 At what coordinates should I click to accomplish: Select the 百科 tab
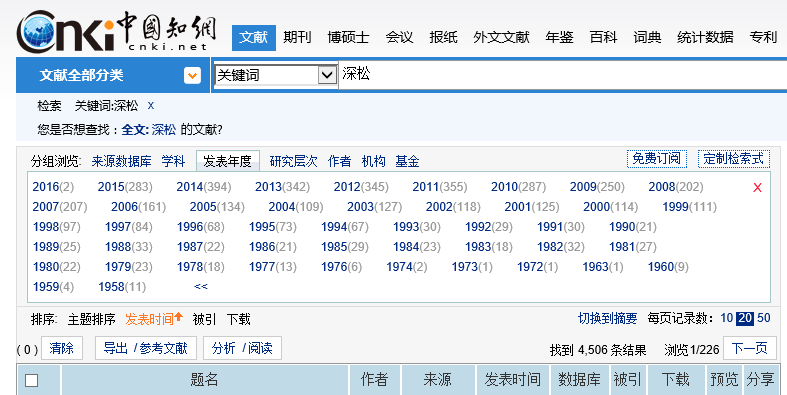click(603, 37)
